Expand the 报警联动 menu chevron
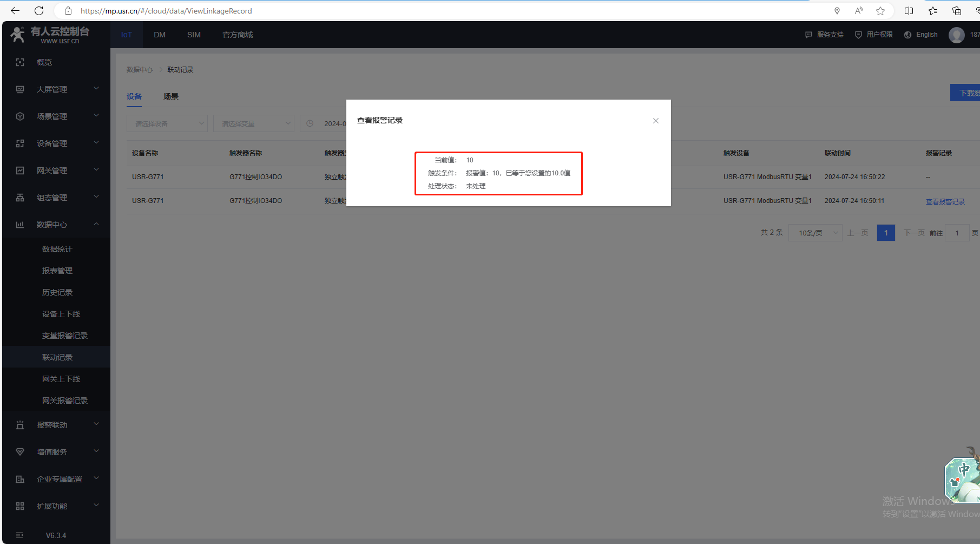The width and height of the screenshot is (980, 544). click(x=96, y=424)
